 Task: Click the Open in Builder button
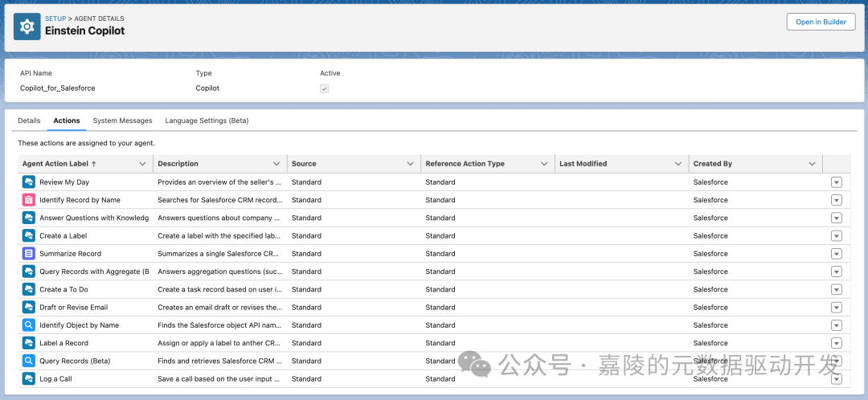821,22
